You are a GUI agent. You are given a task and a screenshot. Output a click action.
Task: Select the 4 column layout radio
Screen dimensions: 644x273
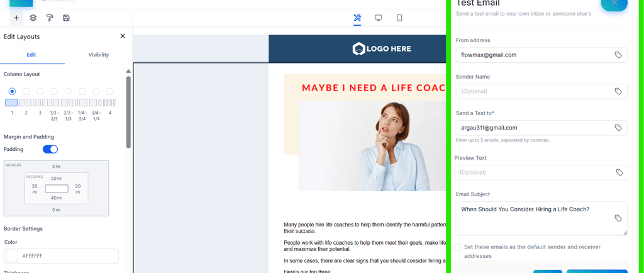[x=110, y=91]
